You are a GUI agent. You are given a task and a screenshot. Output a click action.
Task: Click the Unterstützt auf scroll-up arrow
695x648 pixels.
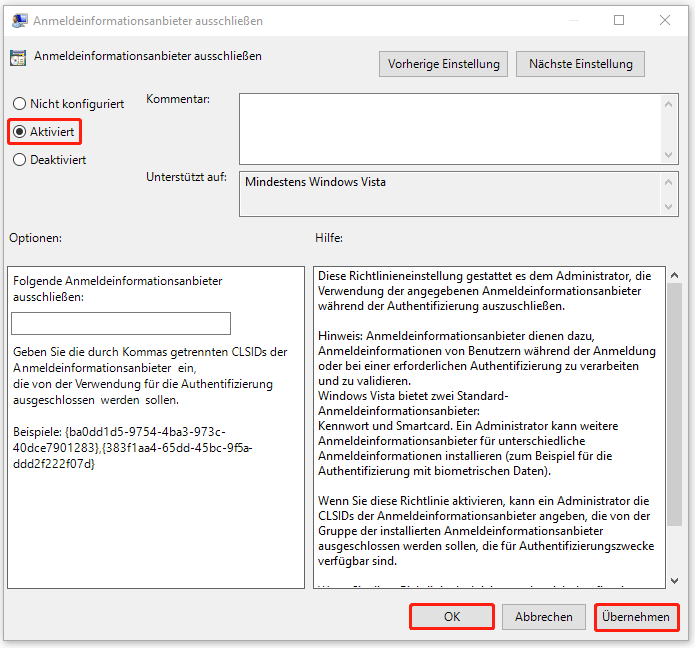click(x=669, y=182)
